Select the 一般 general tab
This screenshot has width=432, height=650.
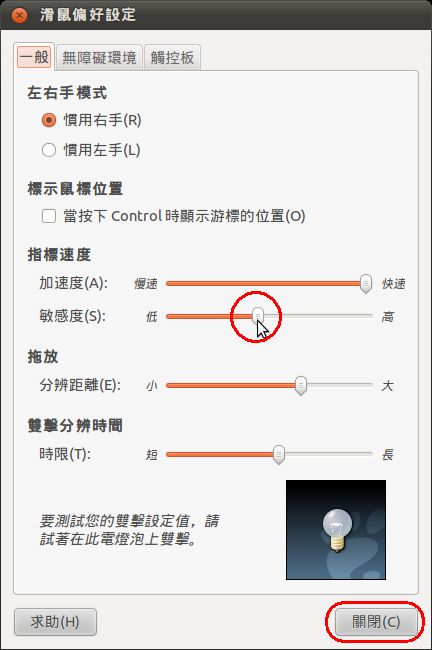click(x=34, y=56)
